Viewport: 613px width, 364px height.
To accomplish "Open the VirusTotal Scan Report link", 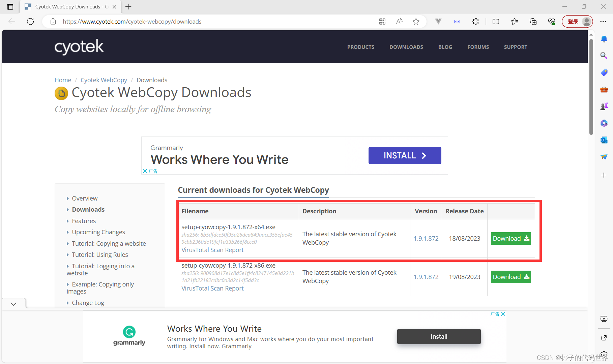I will click(212, 250).
